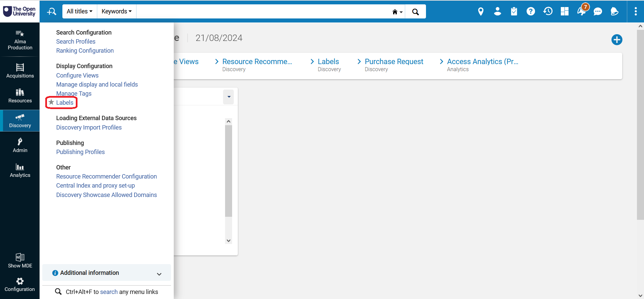Open the Configuration gear in sidebar
Viewport: 644px width, 299px height.
(x=20, y=284)
